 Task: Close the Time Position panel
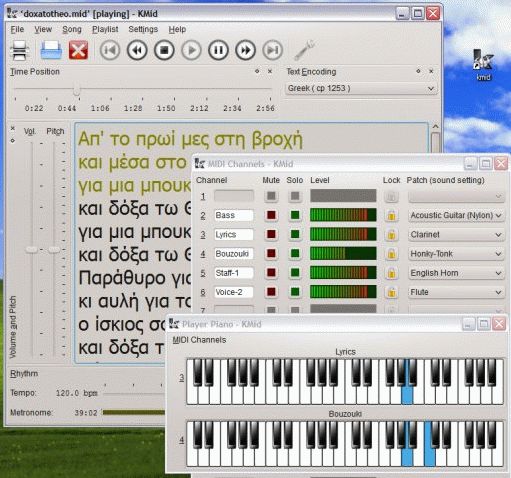(x=270, y=71)
